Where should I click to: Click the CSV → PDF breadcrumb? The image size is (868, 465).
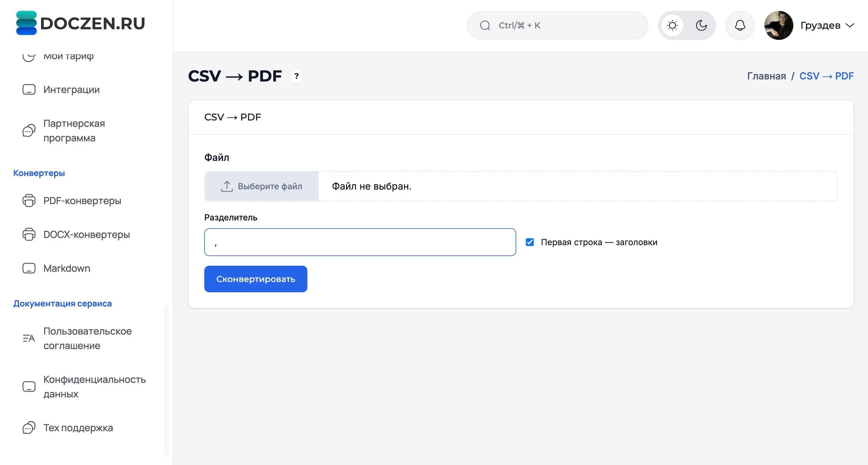pyautogui.click(x=827, y=76)
